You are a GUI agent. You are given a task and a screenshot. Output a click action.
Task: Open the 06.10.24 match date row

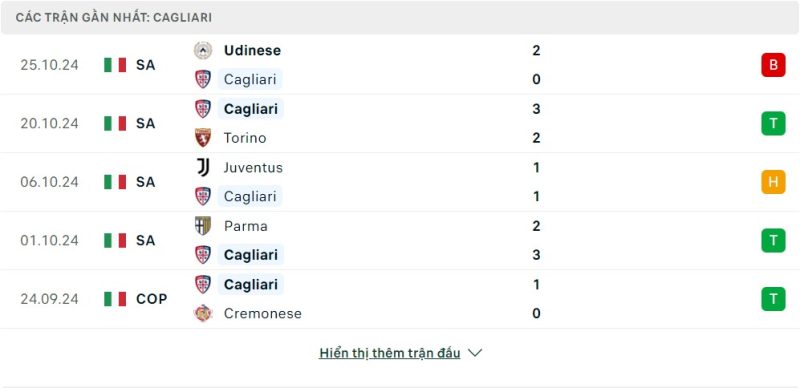tap(400, 182)
